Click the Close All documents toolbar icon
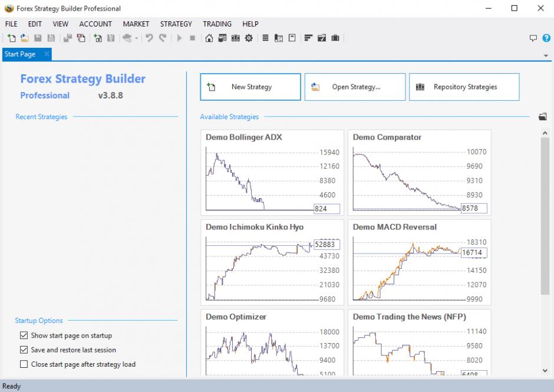This screenshot has width=554, height=392. [81, 38]
